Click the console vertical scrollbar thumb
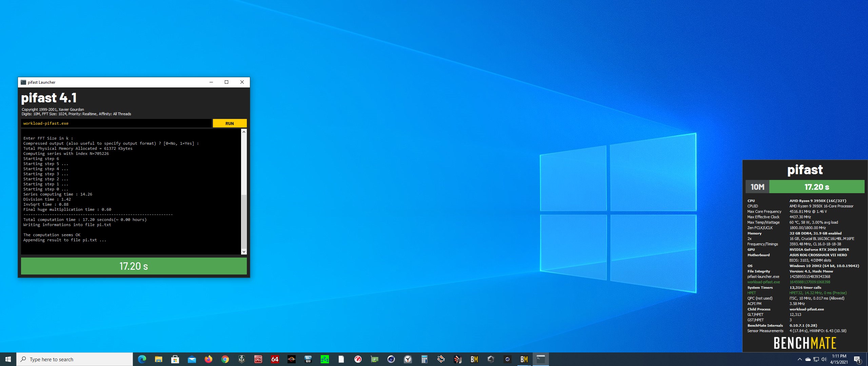Screen dimensions: 868x366 tap(244, 222)
